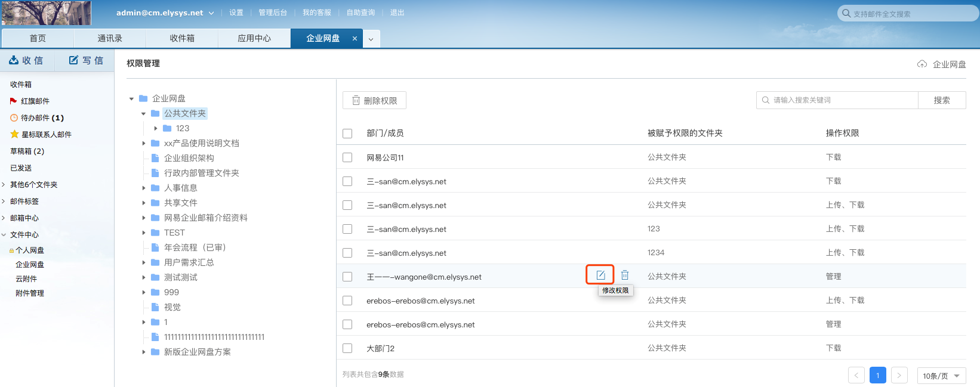Open 待办邮件 clock-marked folder
Viewport: 980px width, 387px height.
point(42,118)
